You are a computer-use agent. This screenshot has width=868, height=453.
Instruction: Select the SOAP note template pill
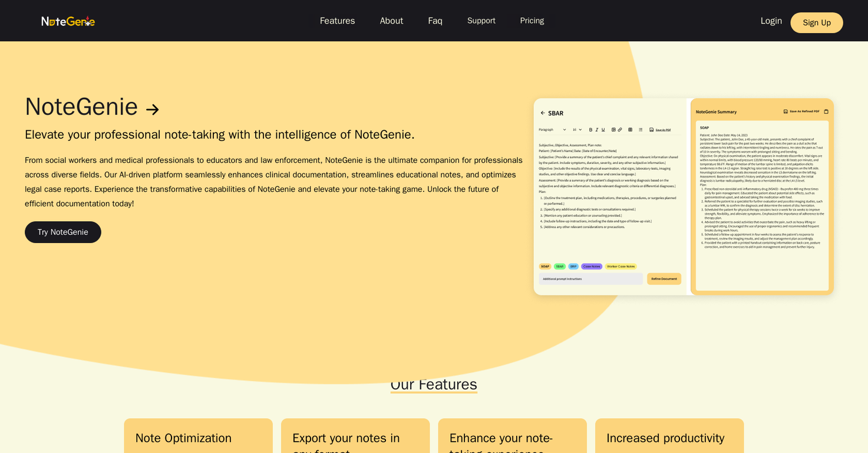click(545, 267)
